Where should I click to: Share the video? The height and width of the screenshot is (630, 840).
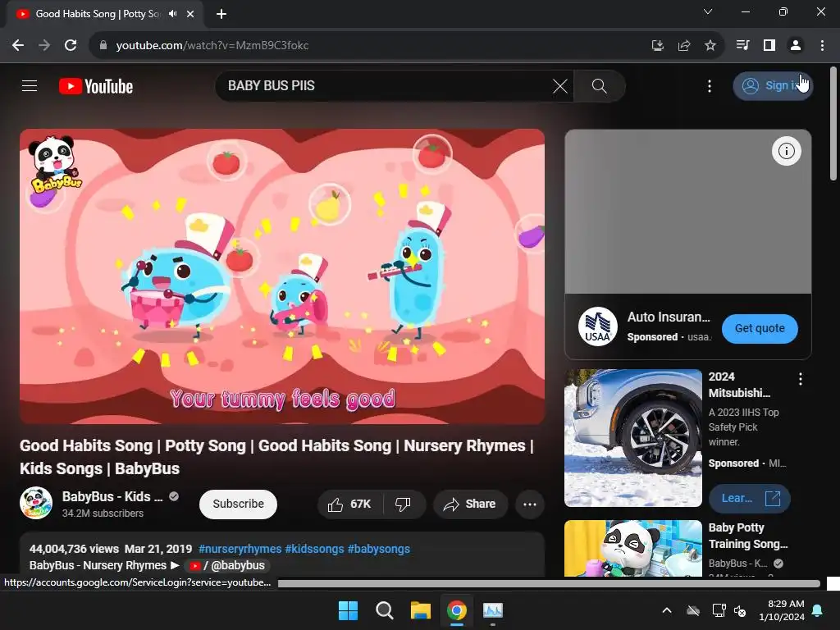click(x=470, y=504)
